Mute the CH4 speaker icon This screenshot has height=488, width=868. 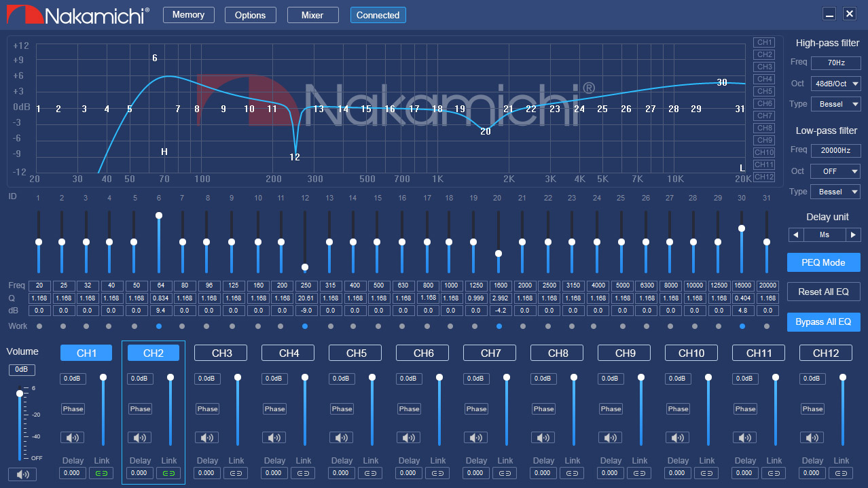(274, 438)
